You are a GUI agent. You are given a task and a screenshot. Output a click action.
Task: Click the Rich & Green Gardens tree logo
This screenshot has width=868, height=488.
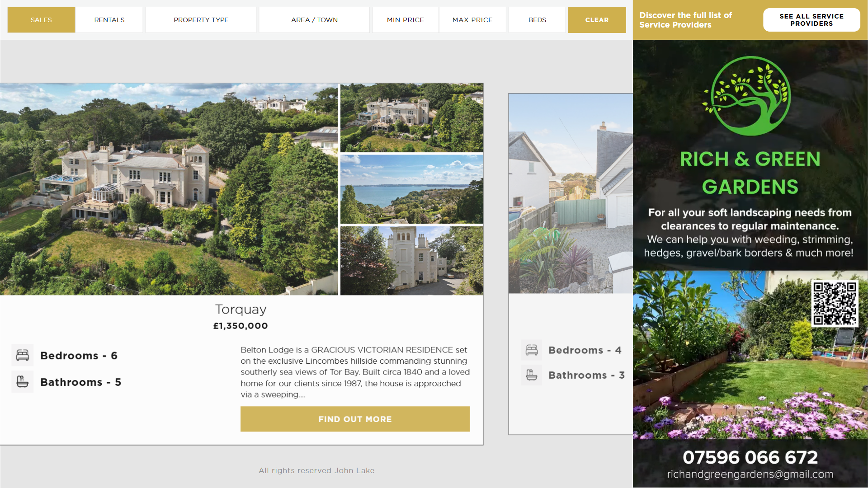coord(750,96)
